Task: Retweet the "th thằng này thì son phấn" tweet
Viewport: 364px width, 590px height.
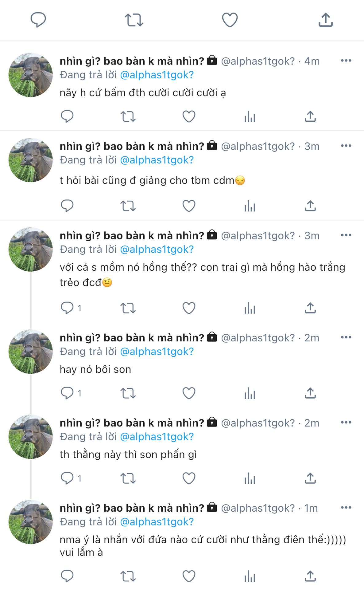Action: [x=128, y=478]
